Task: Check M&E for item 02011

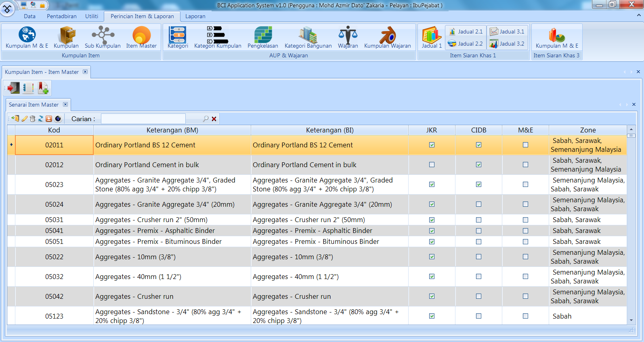Action: coord(525,145)
